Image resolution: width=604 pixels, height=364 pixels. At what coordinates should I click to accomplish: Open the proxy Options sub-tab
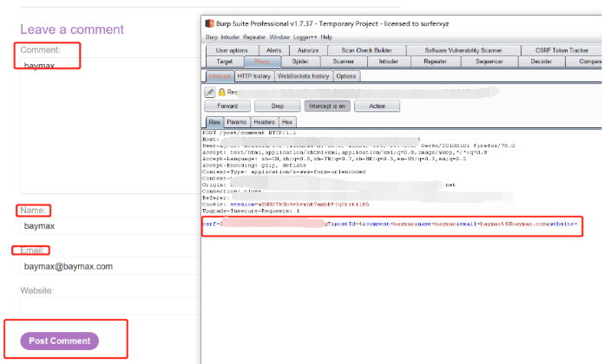click(x=346, y=76)
